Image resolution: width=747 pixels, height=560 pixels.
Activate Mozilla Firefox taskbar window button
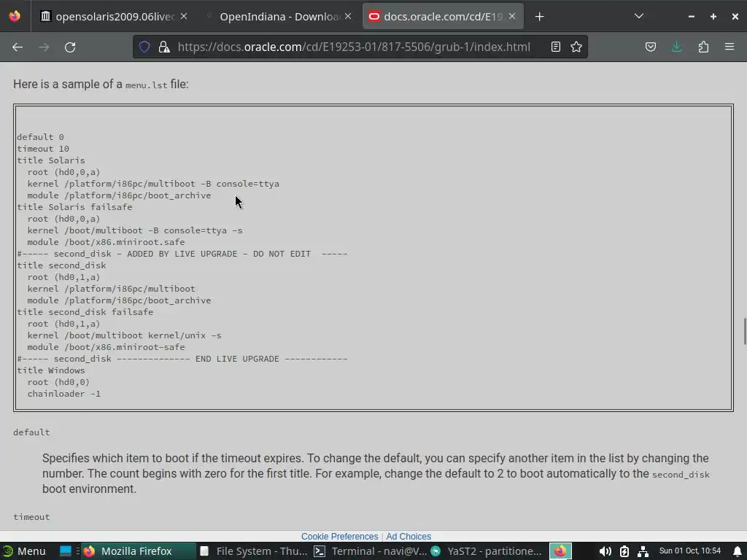[x=137, y=551]
